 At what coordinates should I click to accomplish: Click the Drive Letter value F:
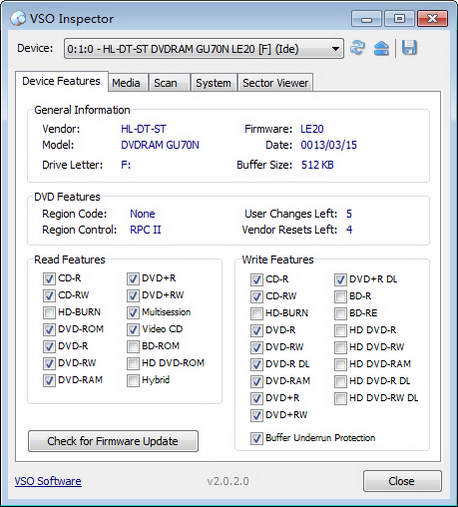126,165
